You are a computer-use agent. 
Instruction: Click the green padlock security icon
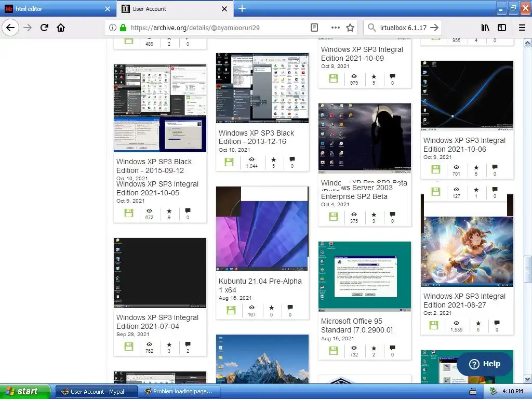[x=123, y=28]
